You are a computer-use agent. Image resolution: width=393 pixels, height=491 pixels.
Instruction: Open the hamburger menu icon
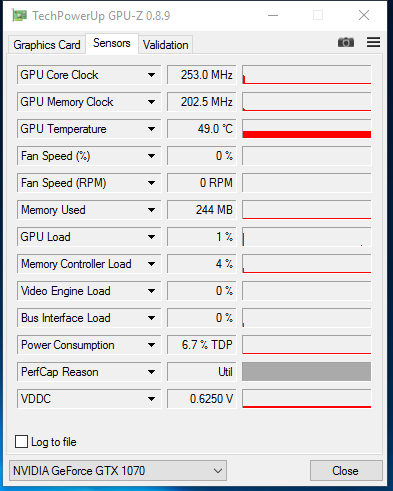click(x=373, y=42)
